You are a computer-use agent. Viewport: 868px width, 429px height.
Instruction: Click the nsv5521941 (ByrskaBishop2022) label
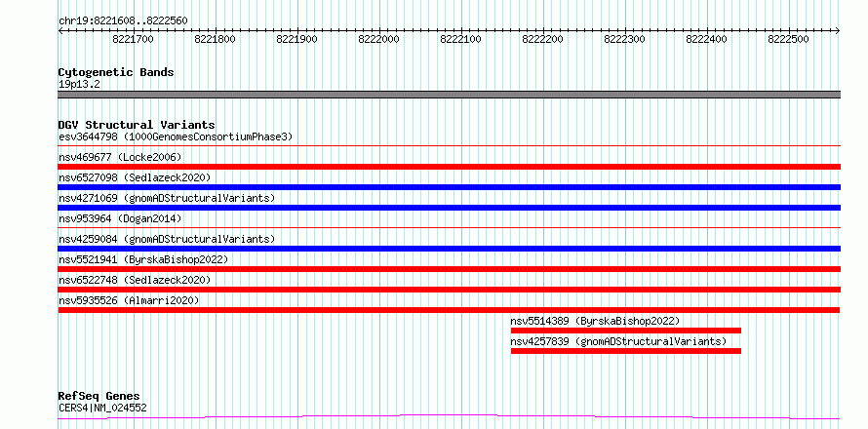coord(142,259)
